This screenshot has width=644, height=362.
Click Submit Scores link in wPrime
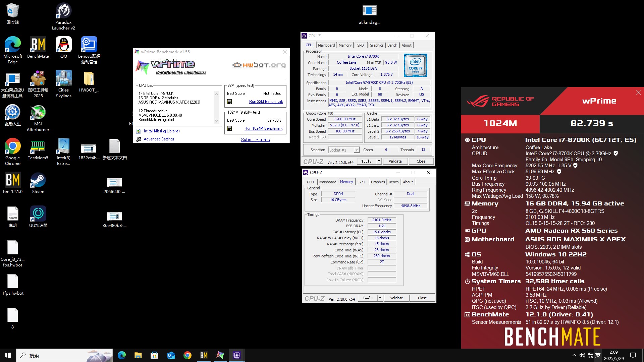pos(255,139)
